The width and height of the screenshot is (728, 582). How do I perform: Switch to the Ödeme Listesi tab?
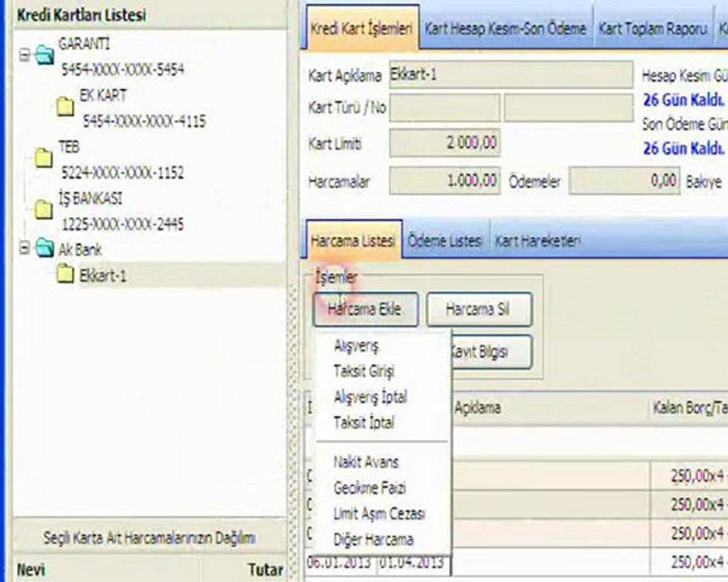coord(445,240)
